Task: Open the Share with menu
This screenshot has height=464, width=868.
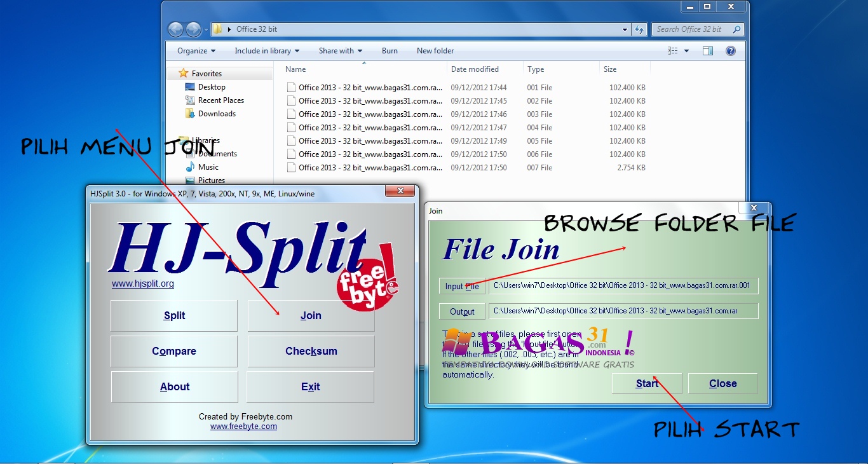Action: pyautogui.click(x=340, y=51)
